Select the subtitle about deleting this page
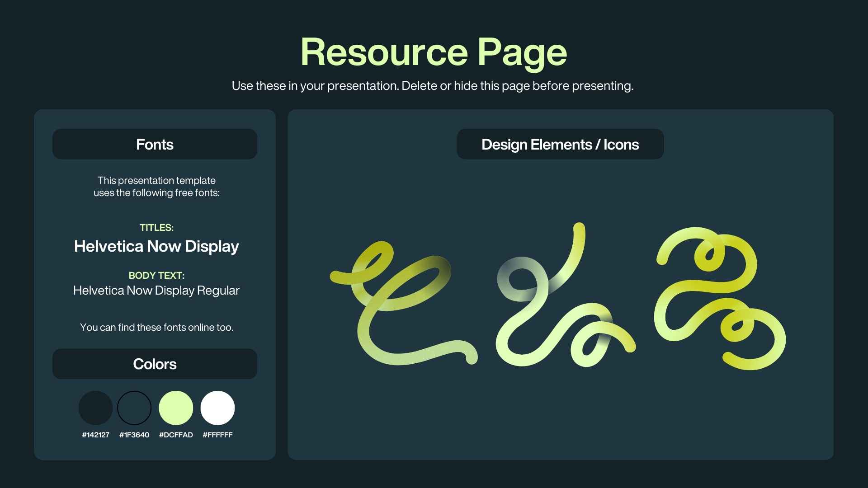 point(433,86)
